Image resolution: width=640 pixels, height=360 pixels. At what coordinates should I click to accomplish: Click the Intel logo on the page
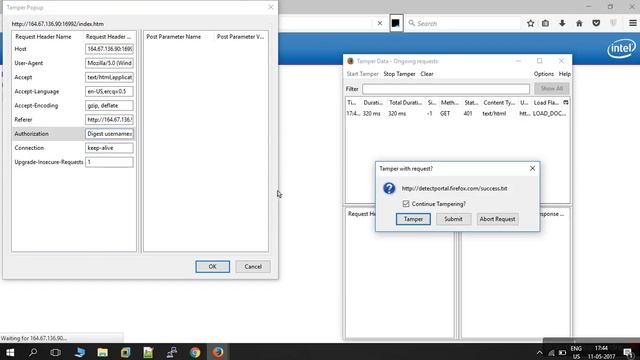click(x=621, y=49)
